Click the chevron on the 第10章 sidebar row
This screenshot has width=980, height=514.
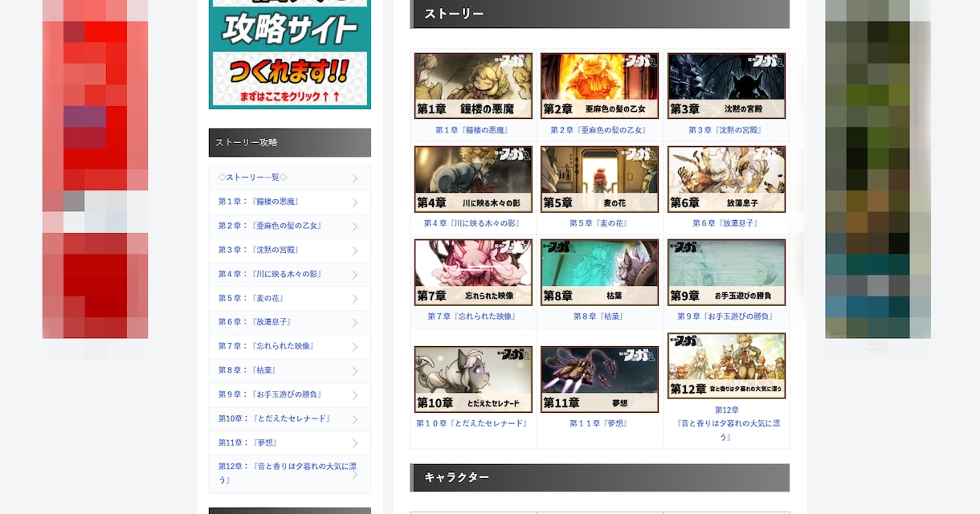355,419
